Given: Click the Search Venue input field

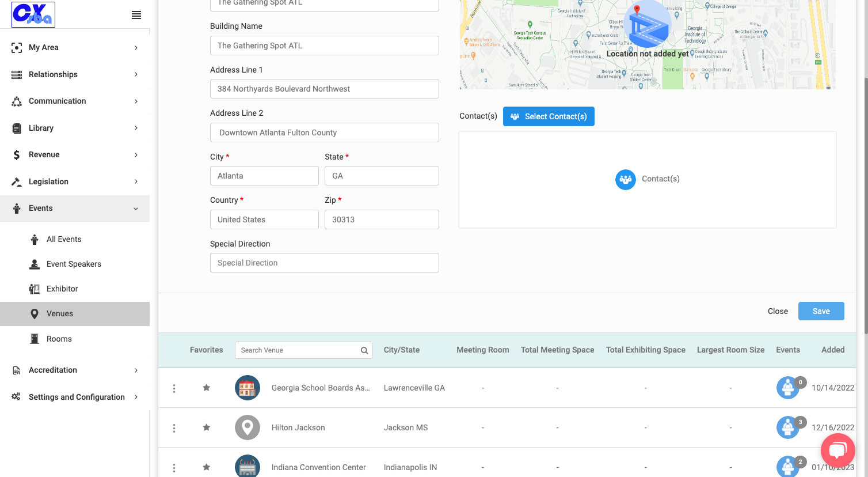Looking at the screenshot, I should 303,350.
